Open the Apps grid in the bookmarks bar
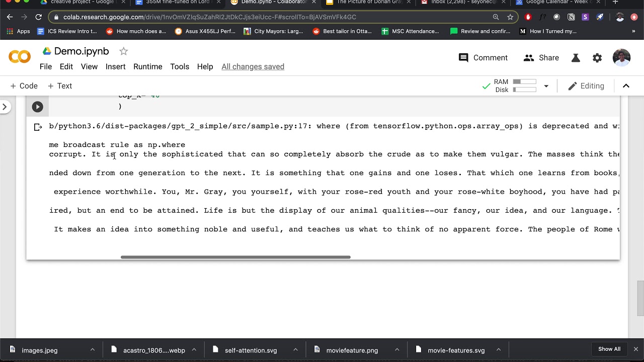This screenshot has width=644, height=362. [19, 31]
